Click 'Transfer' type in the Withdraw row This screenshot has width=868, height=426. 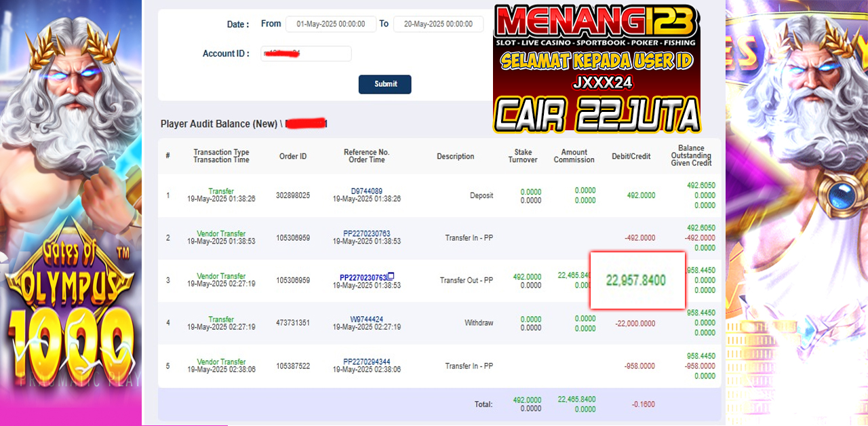pos(221,319)
